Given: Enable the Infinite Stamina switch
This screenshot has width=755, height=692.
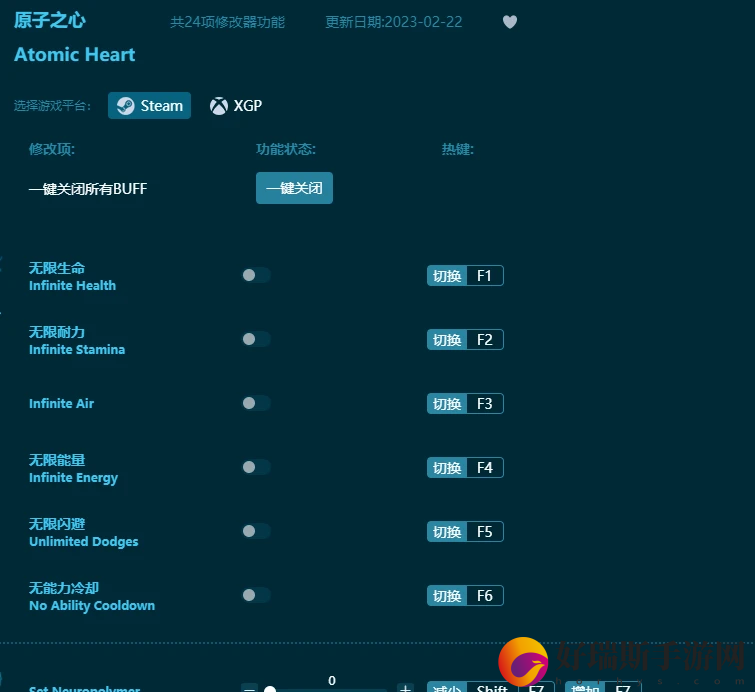Looking at the screenshot, I should pyautogui.click(x=256, y=339).
